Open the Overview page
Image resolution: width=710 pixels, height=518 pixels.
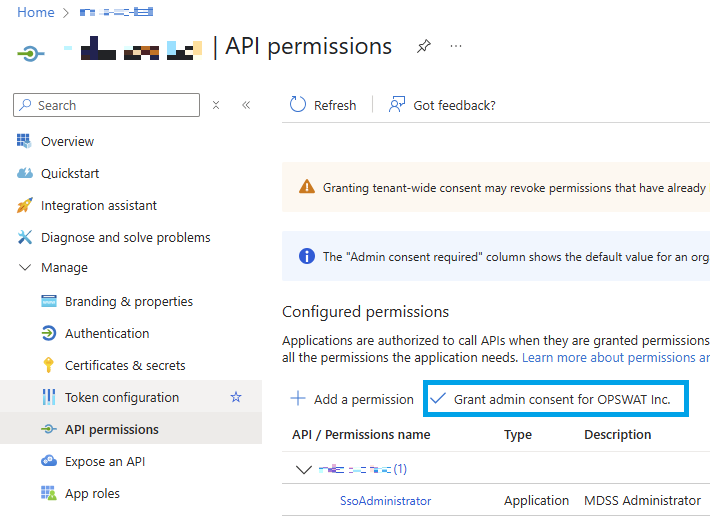67,141
